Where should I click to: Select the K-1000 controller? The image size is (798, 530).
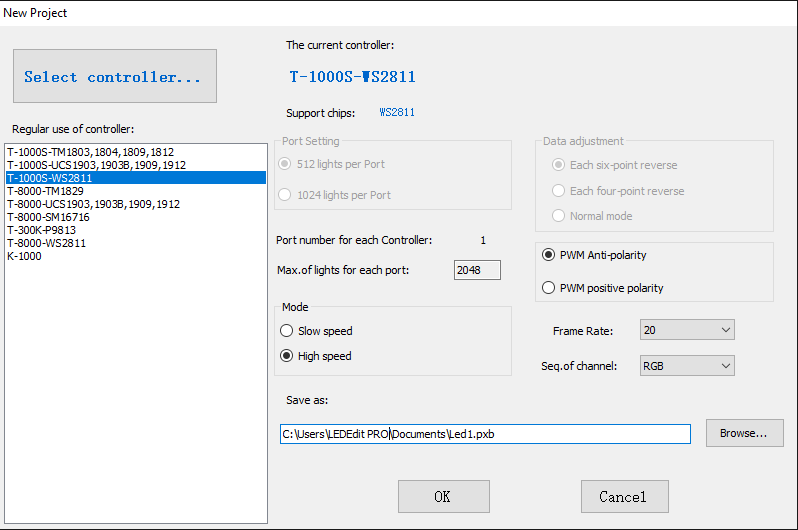pyautogui.click(x=24, y=256)
